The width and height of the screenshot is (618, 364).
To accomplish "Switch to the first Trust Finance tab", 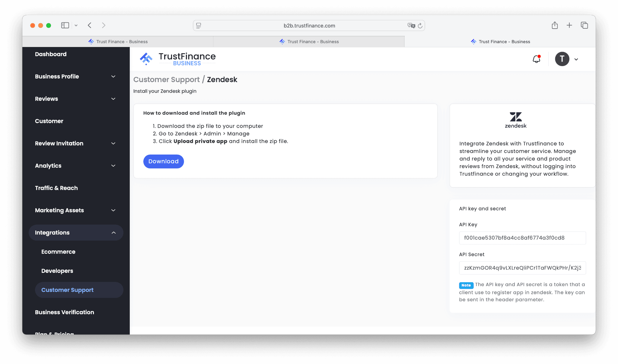I will (x=118, y=42).
